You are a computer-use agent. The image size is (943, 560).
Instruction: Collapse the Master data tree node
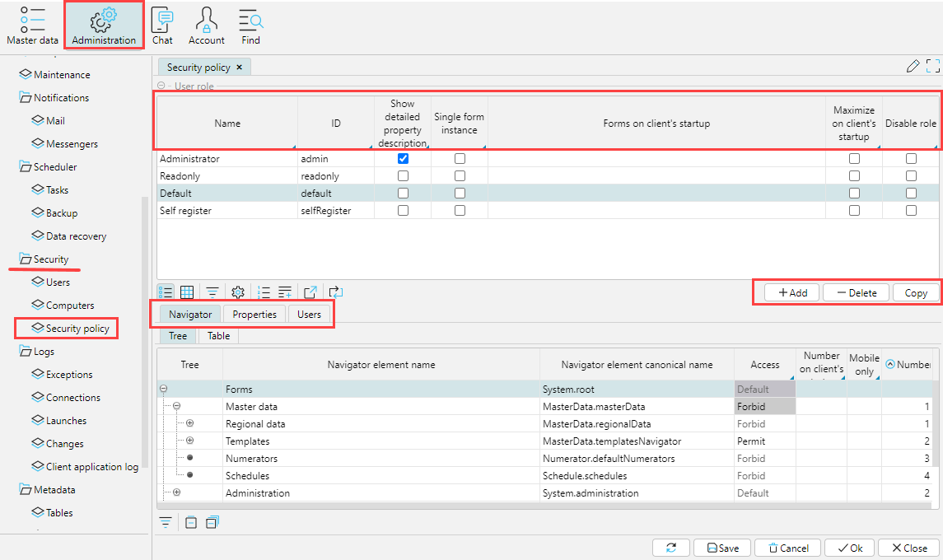tap(176, 407)
